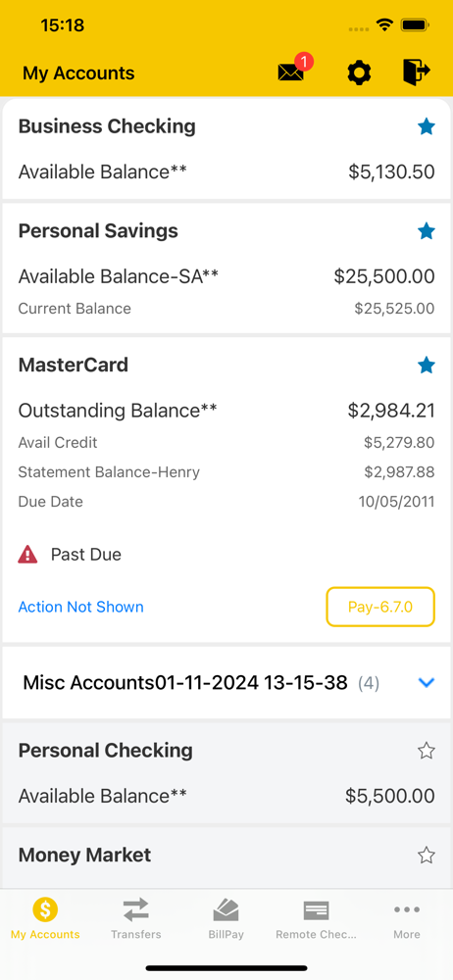This screenshot has height=980, width=453.
Task: Favorite the Personal Checking account star
Action: click(x=427, y=751)
